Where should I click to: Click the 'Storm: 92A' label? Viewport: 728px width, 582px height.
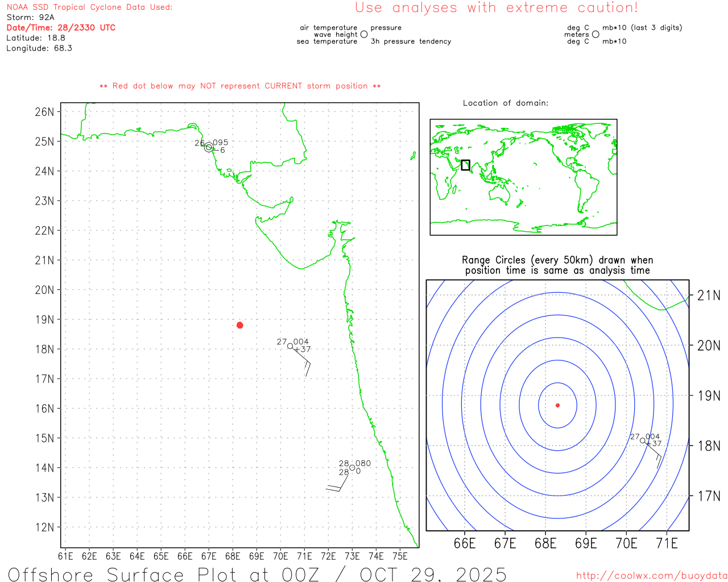[30, 18]
